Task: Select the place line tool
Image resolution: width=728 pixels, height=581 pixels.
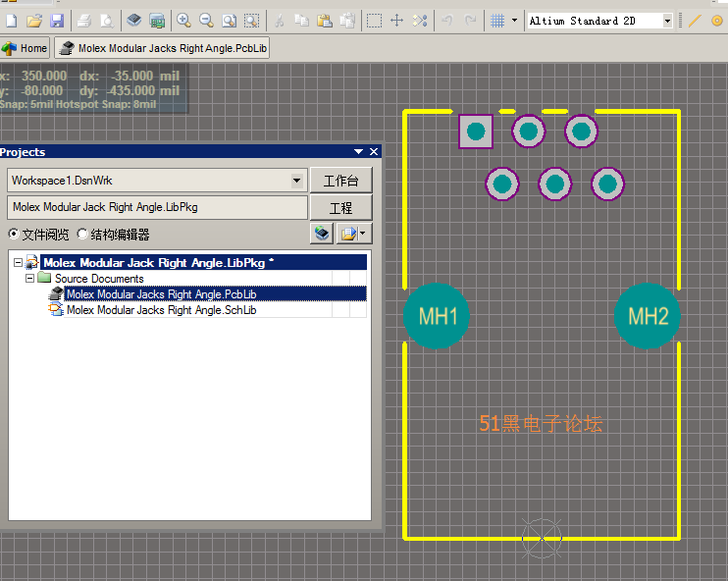Action: pyautogui.click(x=695, y=21)
